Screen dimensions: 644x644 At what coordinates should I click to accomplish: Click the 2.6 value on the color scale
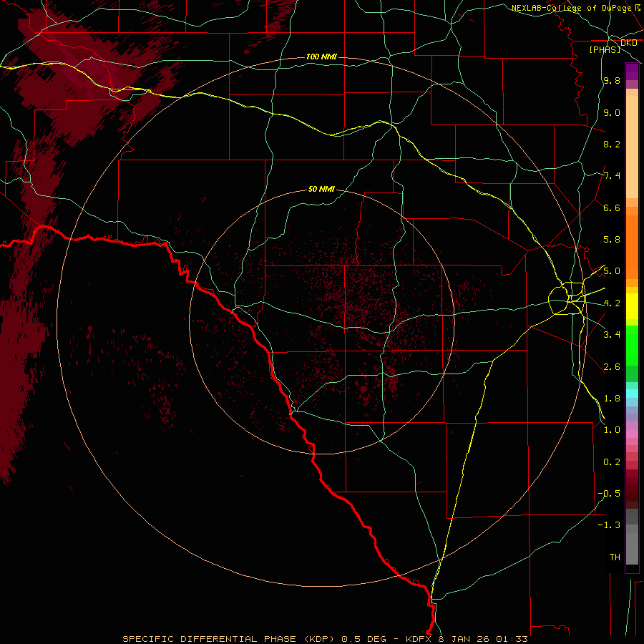612,367
